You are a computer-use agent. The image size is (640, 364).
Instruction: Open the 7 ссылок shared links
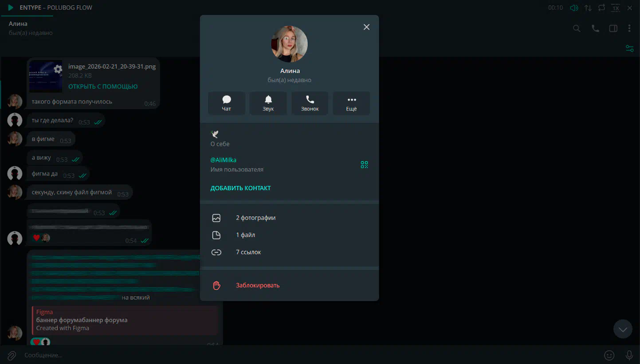[x=248, y=252]
